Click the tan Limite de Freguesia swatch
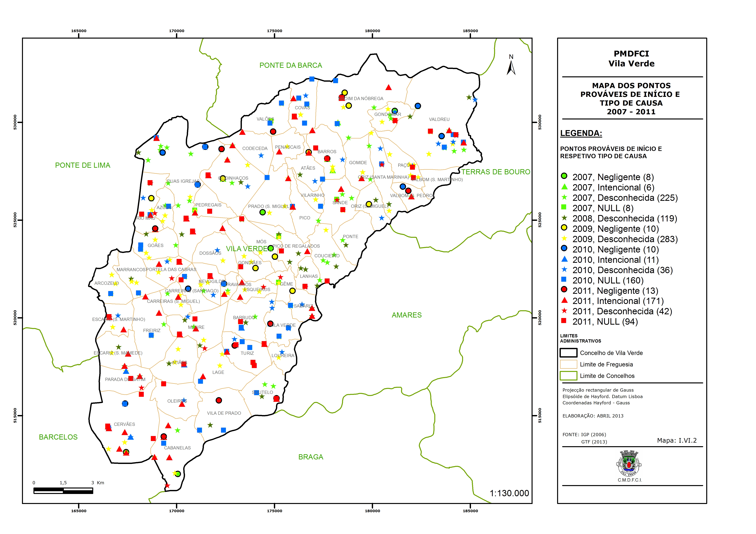 [x=568, y=364]
